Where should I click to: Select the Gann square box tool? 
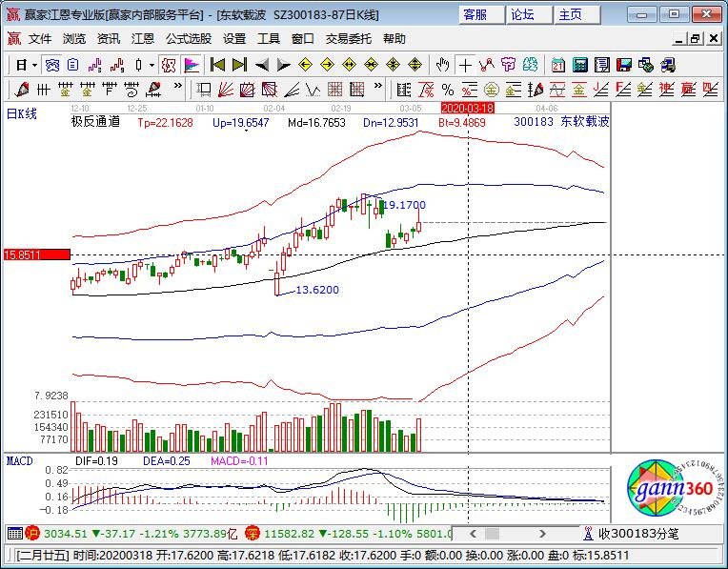(247, 90)
